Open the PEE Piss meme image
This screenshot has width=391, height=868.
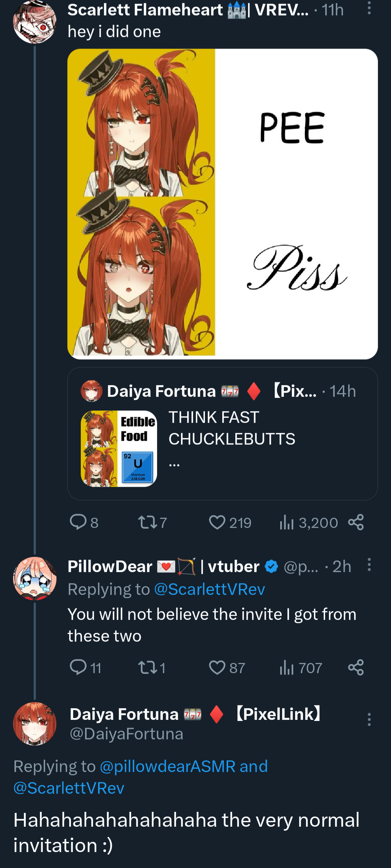tap(222, 204)
